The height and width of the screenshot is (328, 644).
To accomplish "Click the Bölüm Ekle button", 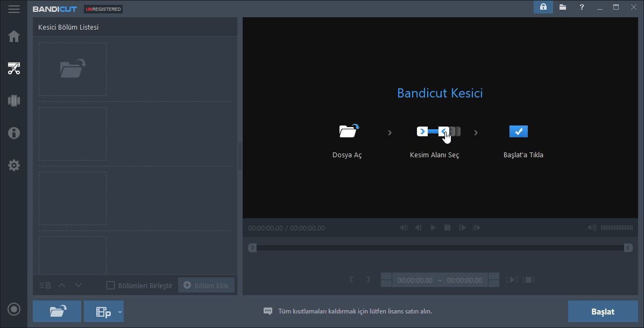I will (206, 285).
